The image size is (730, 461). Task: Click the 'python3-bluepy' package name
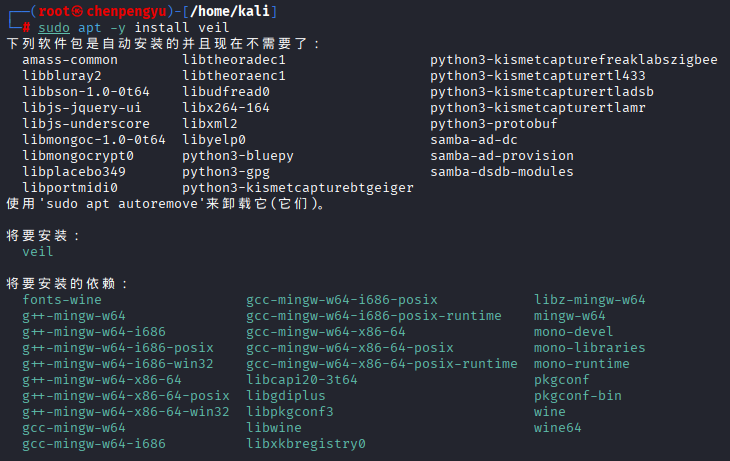click(238, 156)
